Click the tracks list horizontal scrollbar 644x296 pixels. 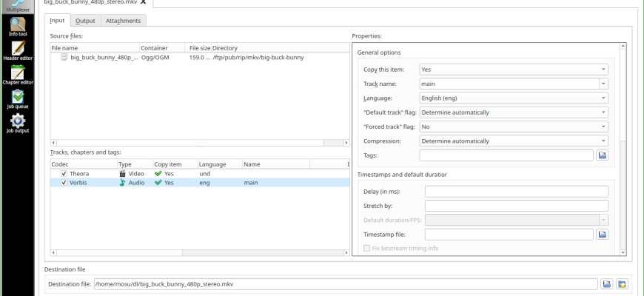(200, 253)
